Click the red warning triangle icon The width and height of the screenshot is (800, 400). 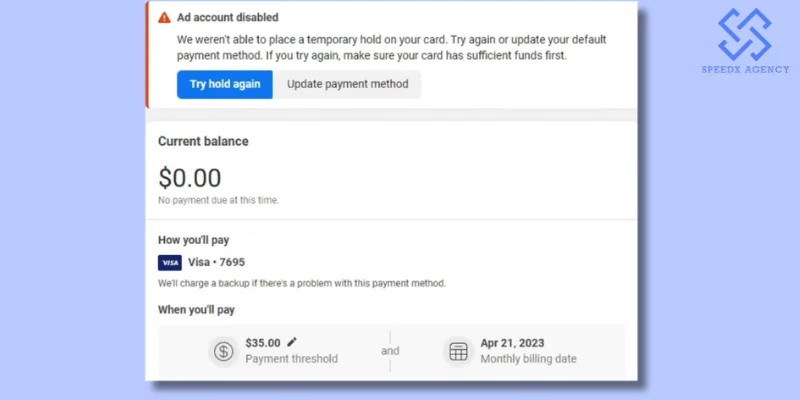coord(164,18)
